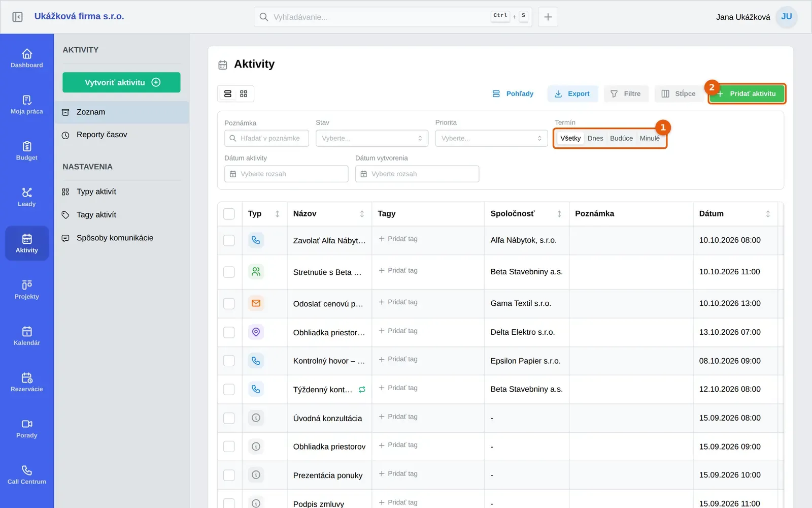Check the Kontrolný hovor row checkbox

[229, 361]
